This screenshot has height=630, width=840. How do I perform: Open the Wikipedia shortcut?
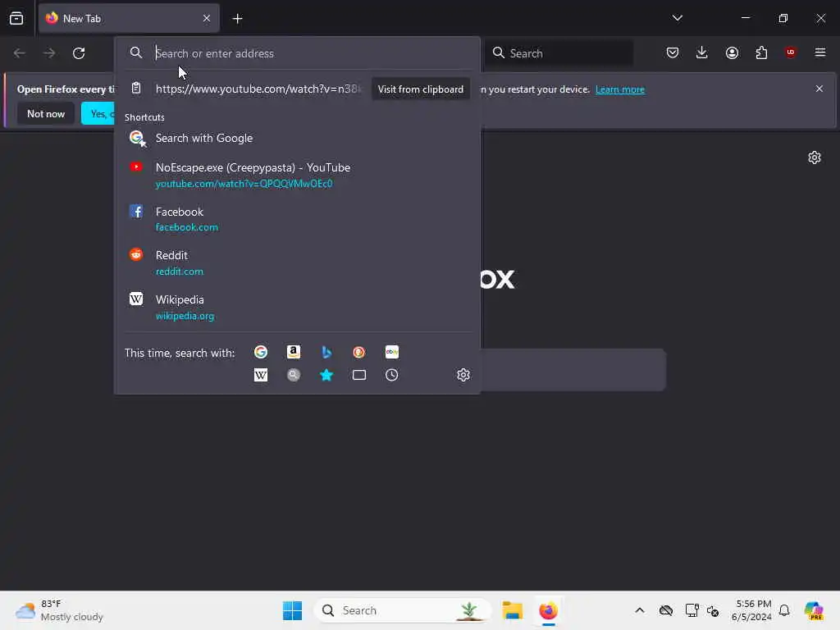point(297,307)
